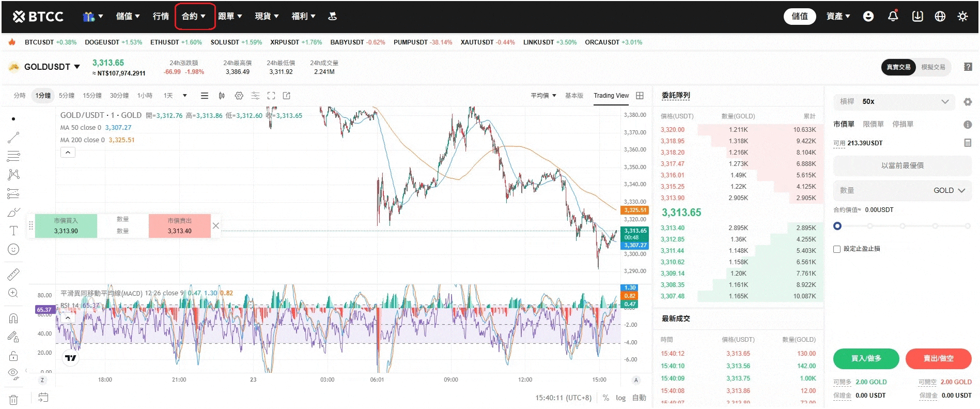Select the horizontal lines drawing tool
The image size is (980, 409).
(x=13, y=156)
